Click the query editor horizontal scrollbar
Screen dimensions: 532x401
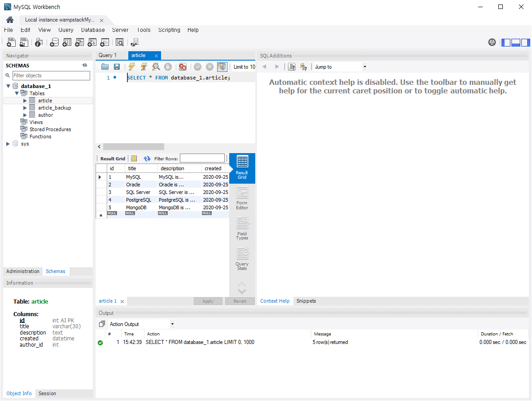click(134, 147)
